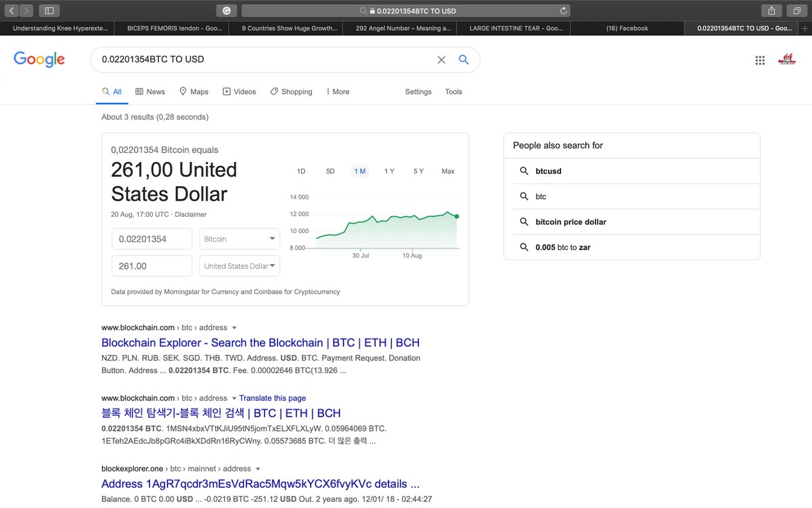Image resolution: width=812 pixels, height=508 pixels.
Task: Switch to LARGE INTESTINE TEAR tab
Action: pos(514,28)
